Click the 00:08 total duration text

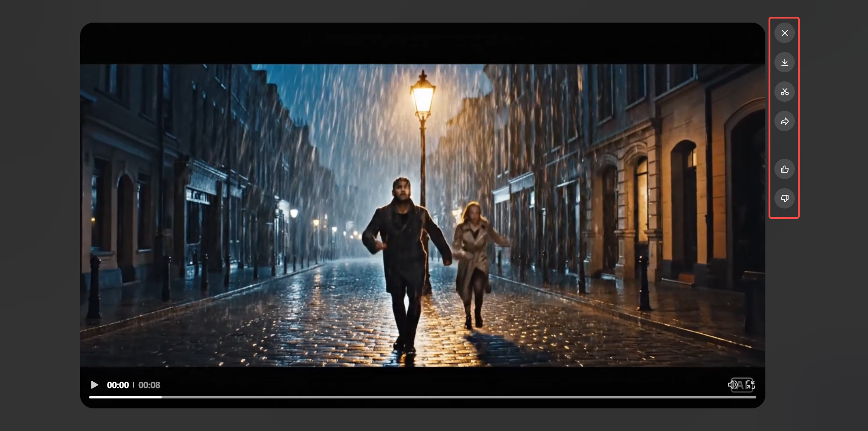[x=149, y=385]
